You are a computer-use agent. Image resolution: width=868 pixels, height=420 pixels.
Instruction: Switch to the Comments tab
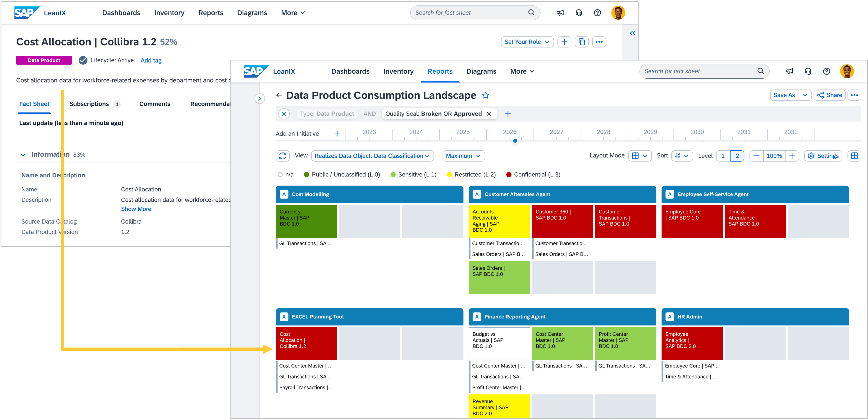[x=155, y=104]
